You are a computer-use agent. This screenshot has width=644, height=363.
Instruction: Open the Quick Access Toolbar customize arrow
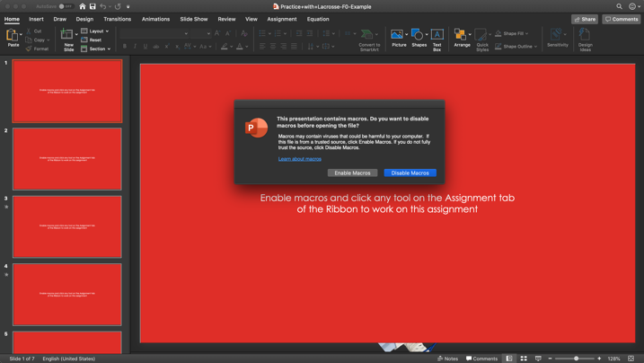pyautogui.click(x=128, y=6)
